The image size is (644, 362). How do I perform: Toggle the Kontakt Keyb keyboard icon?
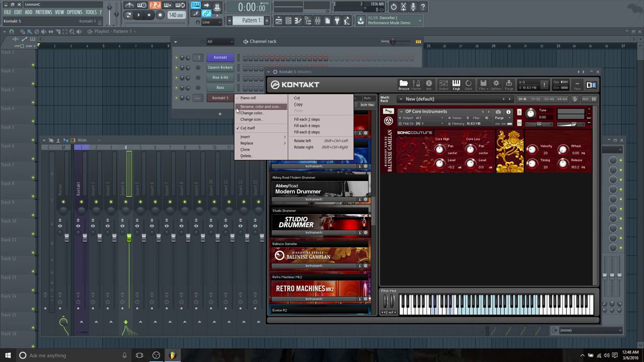point(456,85)
